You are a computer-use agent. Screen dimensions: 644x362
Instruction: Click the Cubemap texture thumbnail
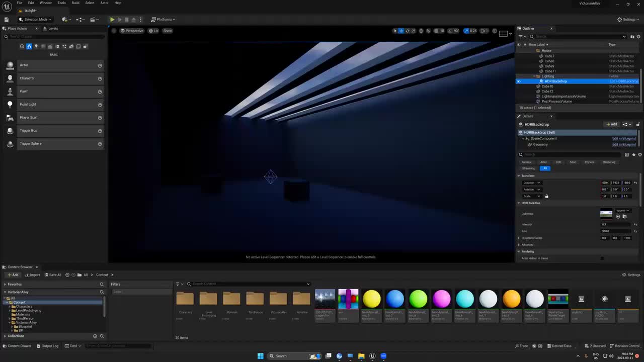(606, 214)
